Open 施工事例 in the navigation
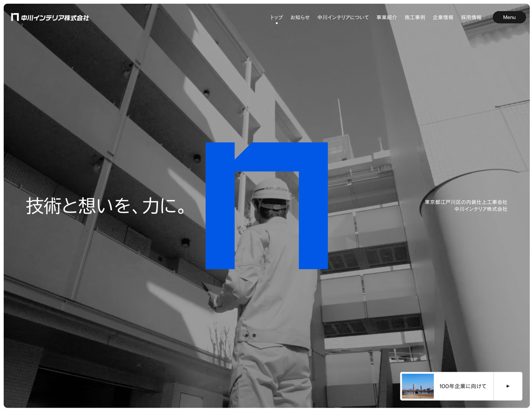 tap(415, 17)
